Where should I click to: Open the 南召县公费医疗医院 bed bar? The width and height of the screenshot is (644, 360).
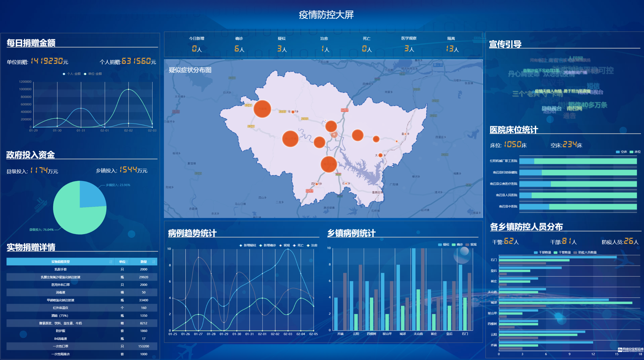(578, 184)
